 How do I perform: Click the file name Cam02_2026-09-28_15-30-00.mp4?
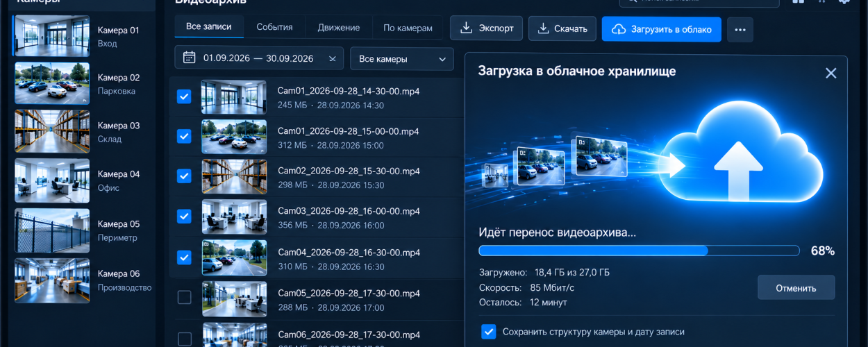tap(348, 171)
